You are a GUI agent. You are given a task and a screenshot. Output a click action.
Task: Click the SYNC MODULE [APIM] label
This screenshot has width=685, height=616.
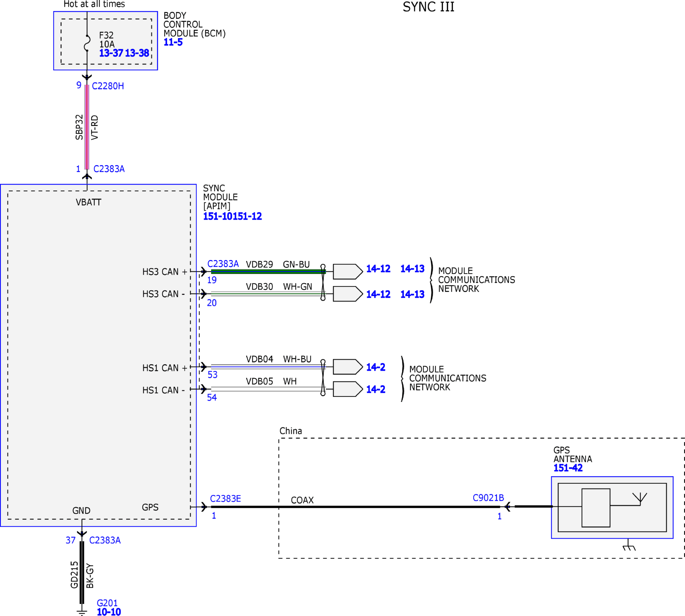click(220, 197)
